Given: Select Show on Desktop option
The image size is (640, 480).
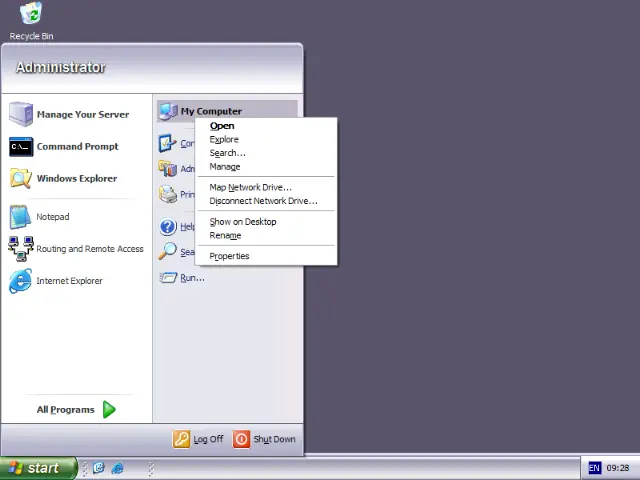Looking at the screenshot, I should (x=266, y=222).
